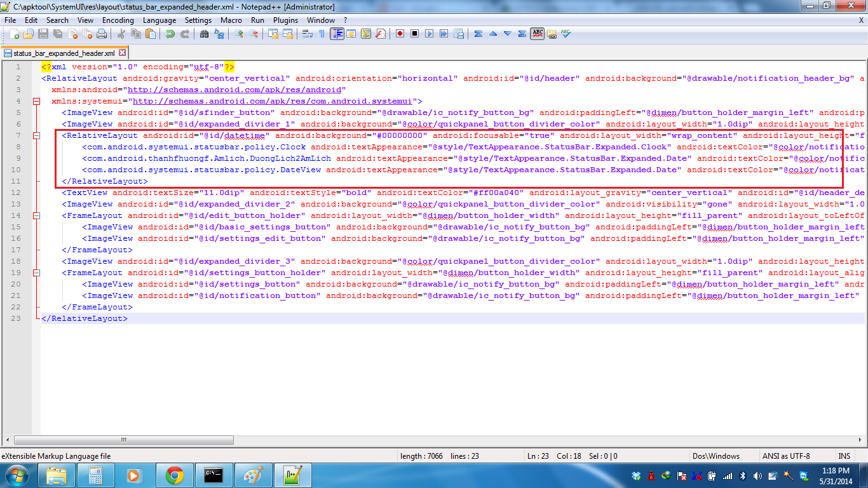Open the Settings menu
868x488 pixels.
pos(198,20)
